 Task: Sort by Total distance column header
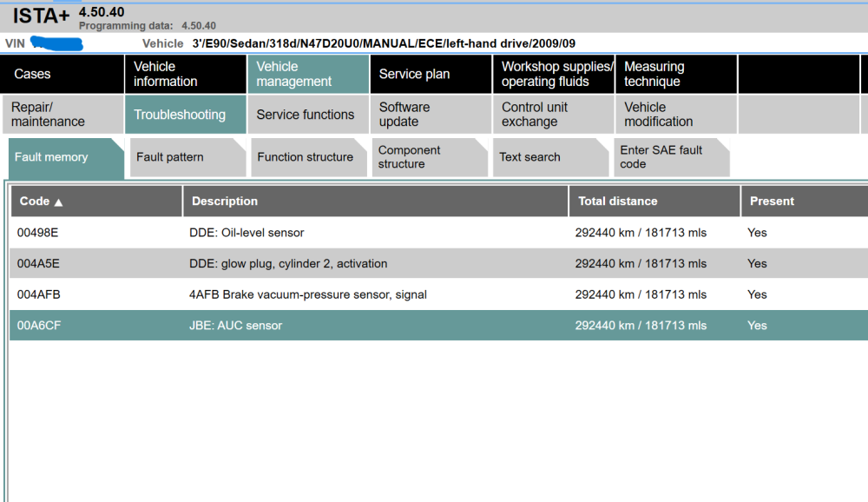click(618, 201)
